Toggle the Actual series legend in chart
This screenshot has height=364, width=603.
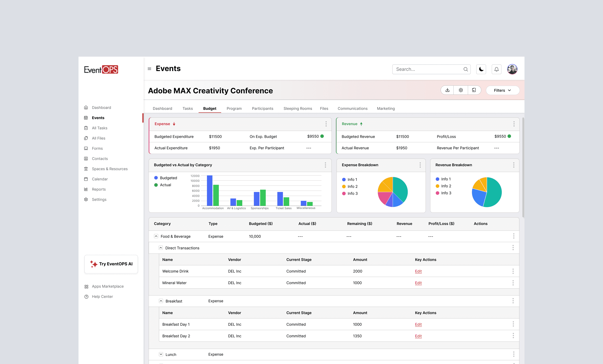tap(163, 185)
